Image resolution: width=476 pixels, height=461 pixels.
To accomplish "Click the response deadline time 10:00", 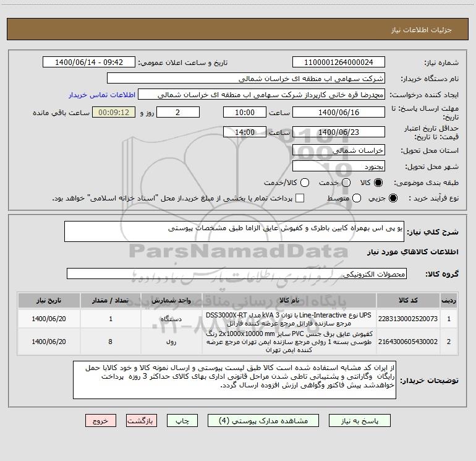I will click(x=245, y=112).
